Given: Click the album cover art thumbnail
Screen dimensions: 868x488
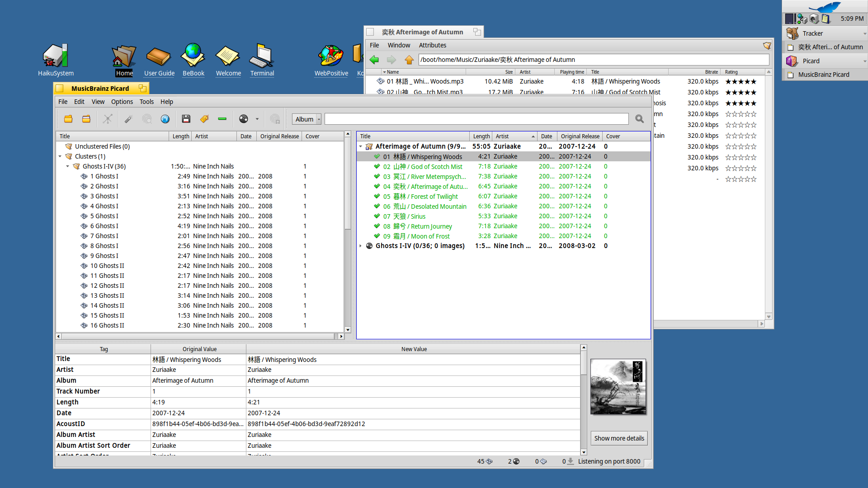Looking at the screenshot, I should pos(618,387).
